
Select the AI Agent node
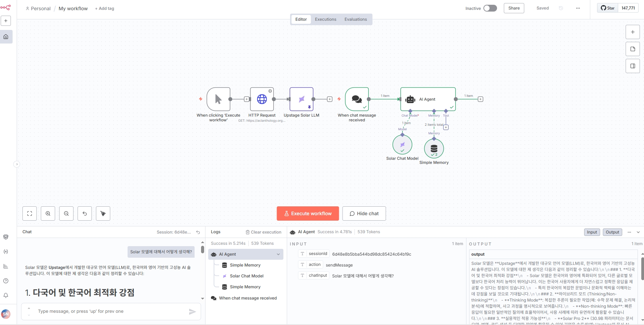tap(428, 99)
